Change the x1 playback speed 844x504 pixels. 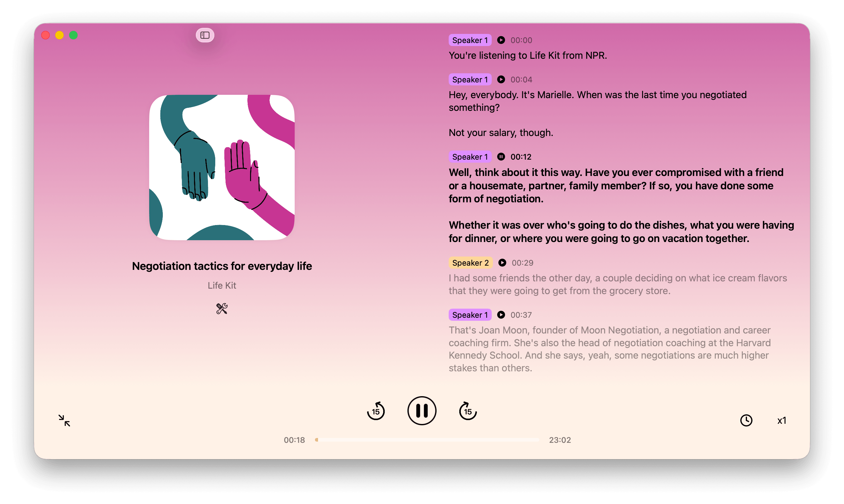(x=782, y=420)
